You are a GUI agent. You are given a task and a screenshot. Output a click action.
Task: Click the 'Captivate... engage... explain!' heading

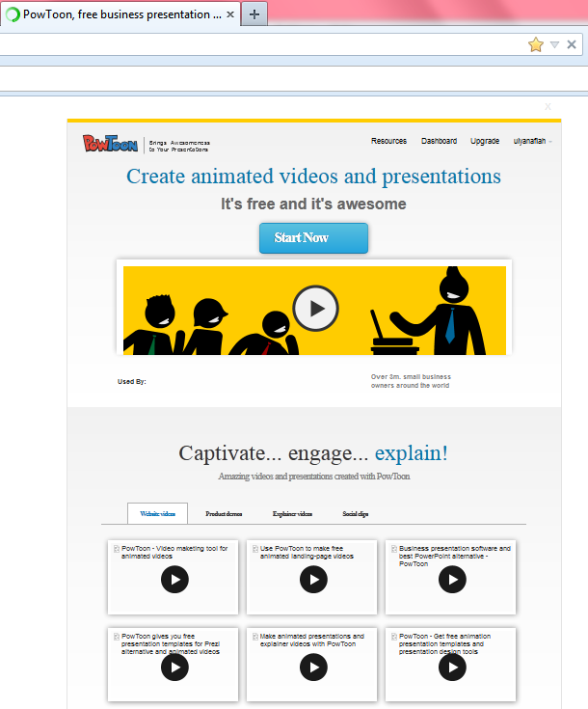coord(313,453)
